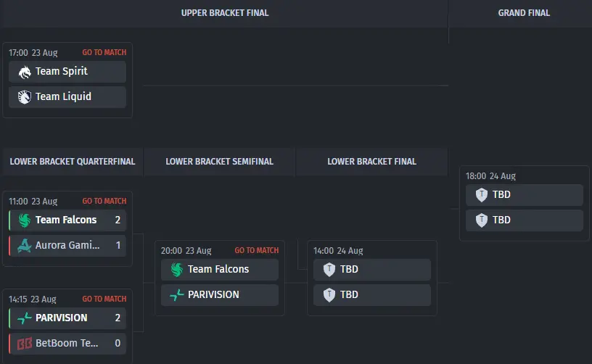Viewport: 592px width, 364px height.
Task: Click Team Falcons logo in semifinal match
Action: (177, 270)
